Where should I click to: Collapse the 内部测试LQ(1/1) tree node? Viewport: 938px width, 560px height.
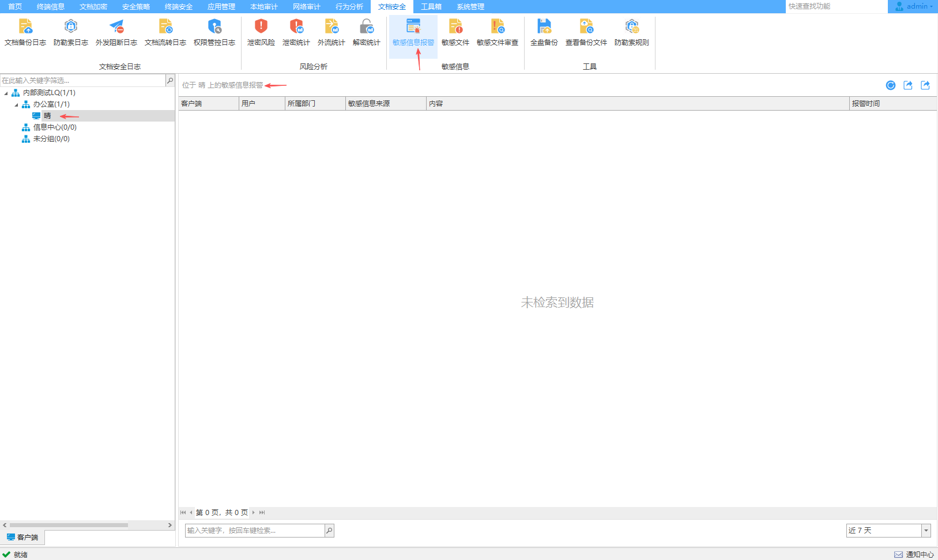click(x=6, y=93)
